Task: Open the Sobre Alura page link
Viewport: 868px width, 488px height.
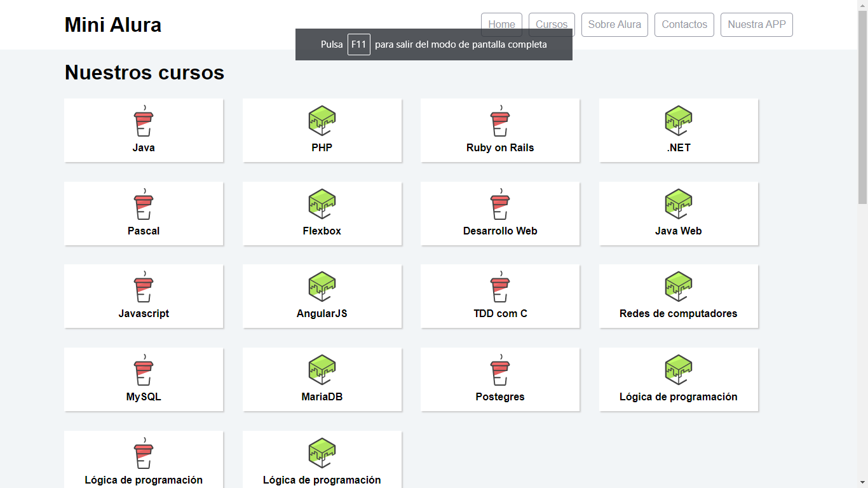Action: [614, 25]
